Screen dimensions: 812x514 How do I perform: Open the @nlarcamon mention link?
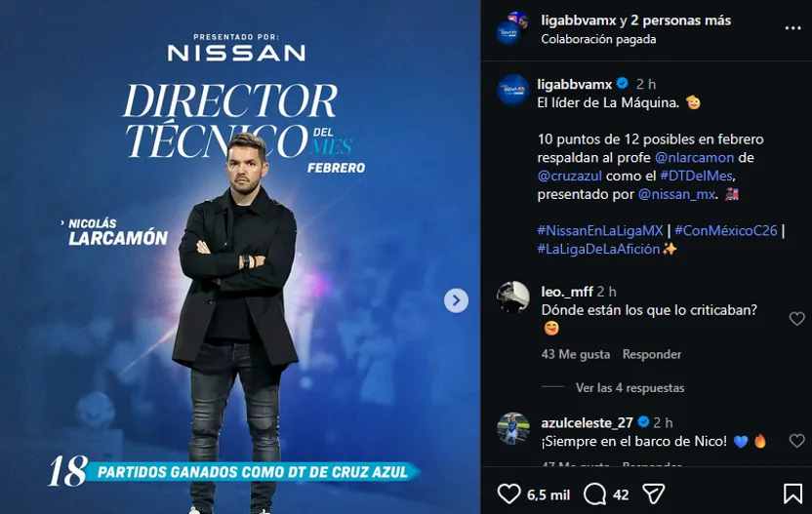tap(694, 157)
